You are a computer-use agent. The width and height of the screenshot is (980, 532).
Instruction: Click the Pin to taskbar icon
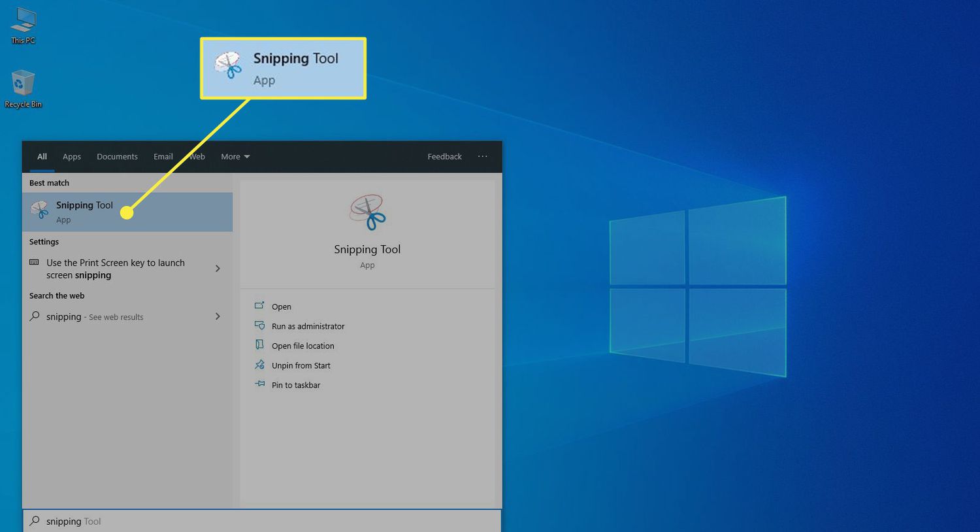click(259, 384)
